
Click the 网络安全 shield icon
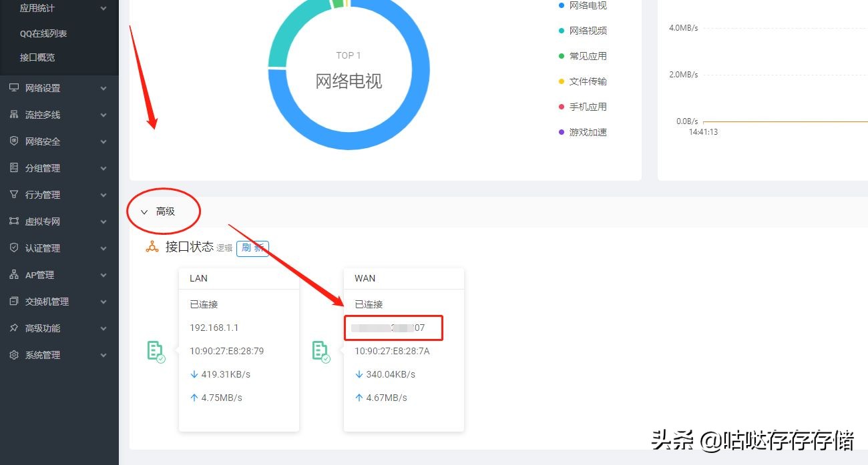tap(15, 141)
